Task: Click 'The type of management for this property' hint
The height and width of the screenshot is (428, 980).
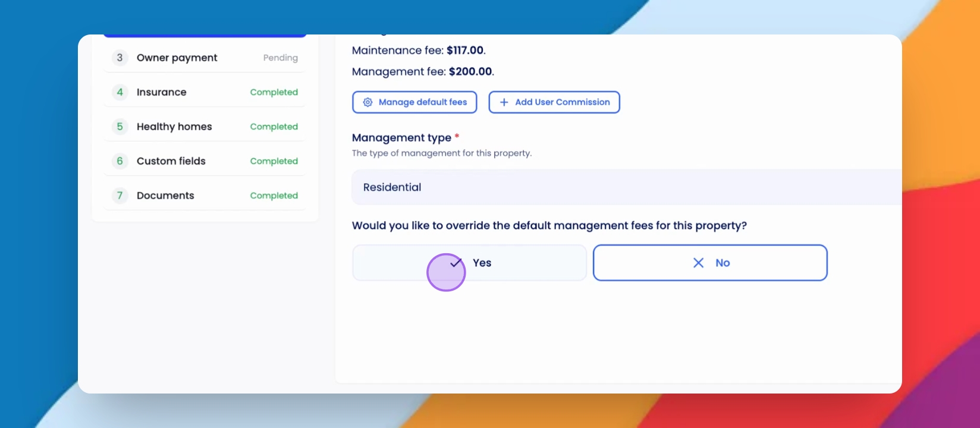Action: [x=442, y=153]
